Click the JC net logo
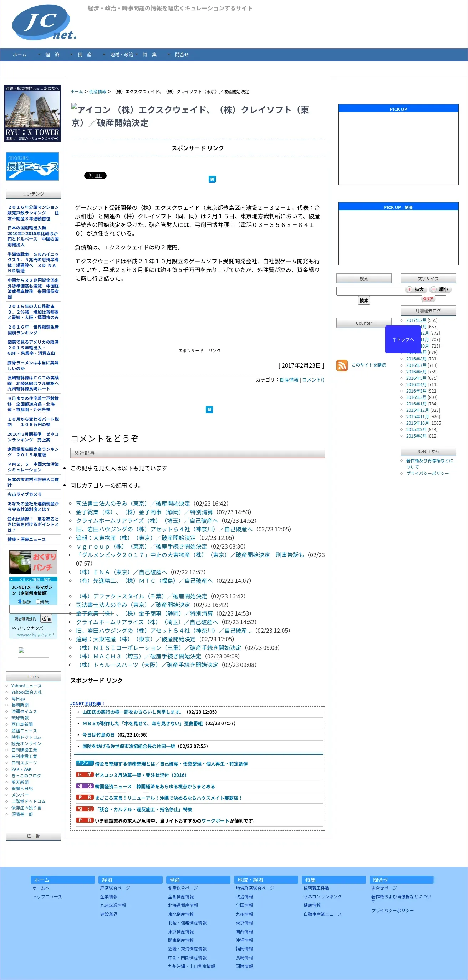Viewport: 468px width, 980px height. click(x=44, y=22)
